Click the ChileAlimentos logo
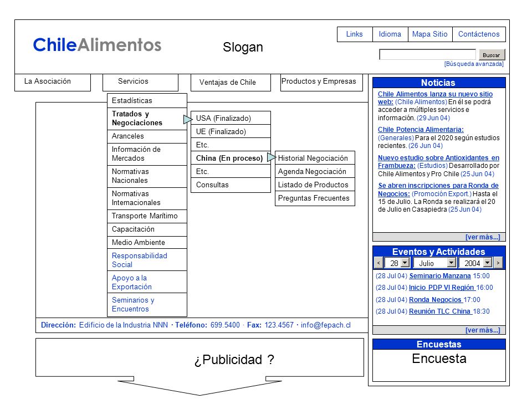Viewport: 532px width, 399px height. click(97, 45)
